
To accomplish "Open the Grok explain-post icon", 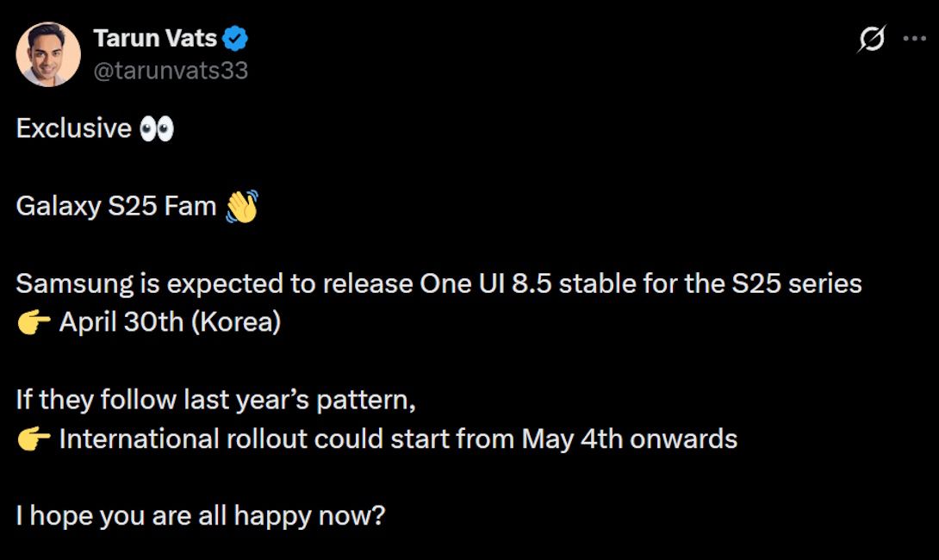I will pos(872,39).
